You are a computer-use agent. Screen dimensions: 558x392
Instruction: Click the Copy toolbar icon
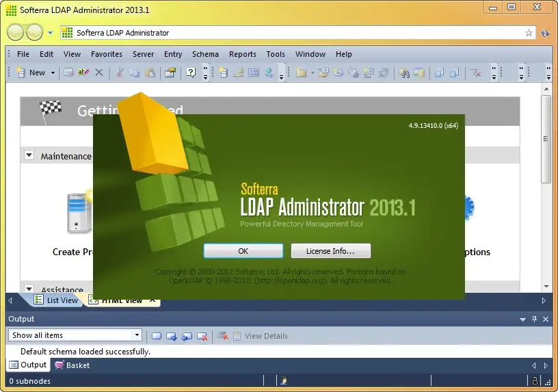click(x=135, y=73)
